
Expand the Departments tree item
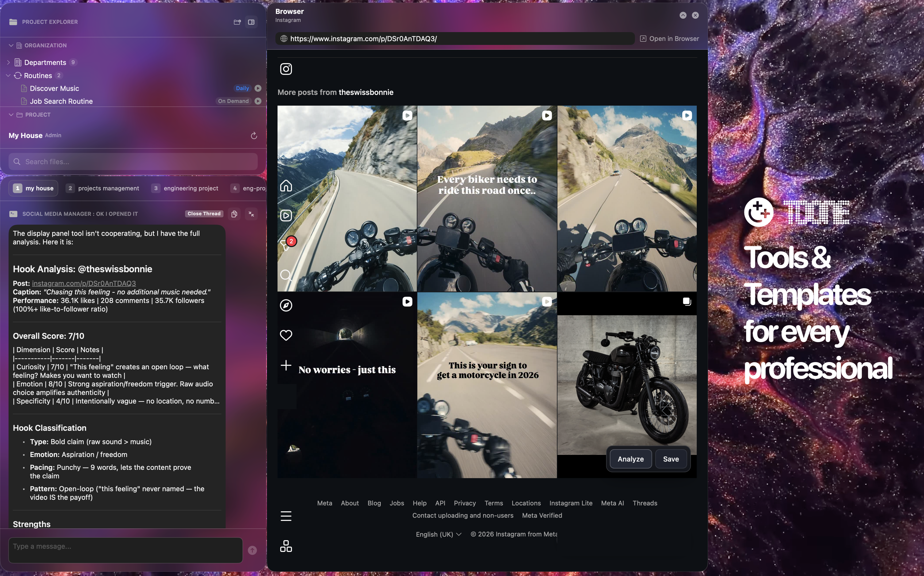click(8, 63)
